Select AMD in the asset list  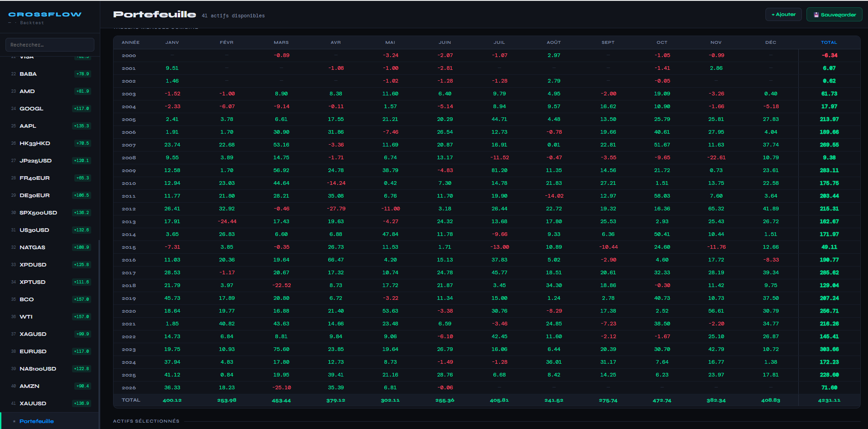50,91
